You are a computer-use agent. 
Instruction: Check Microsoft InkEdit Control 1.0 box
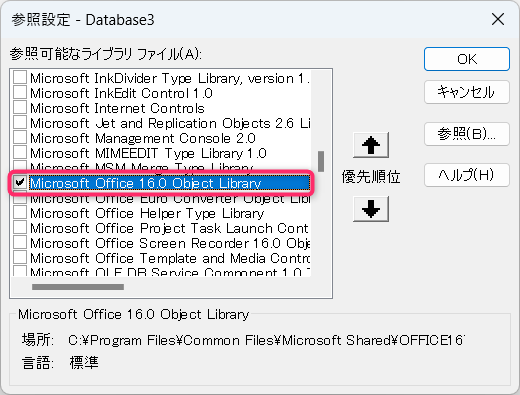[20, 92]
